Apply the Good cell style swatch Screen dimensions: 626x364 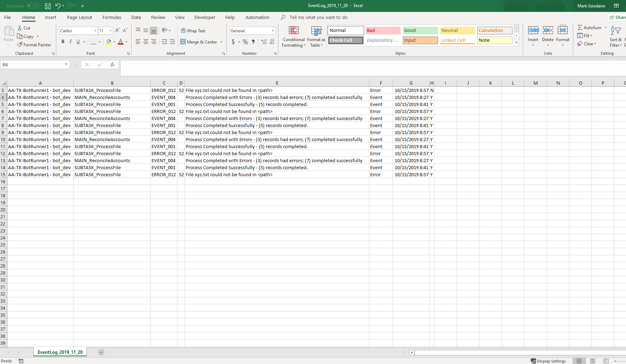(x=420, y=31)
